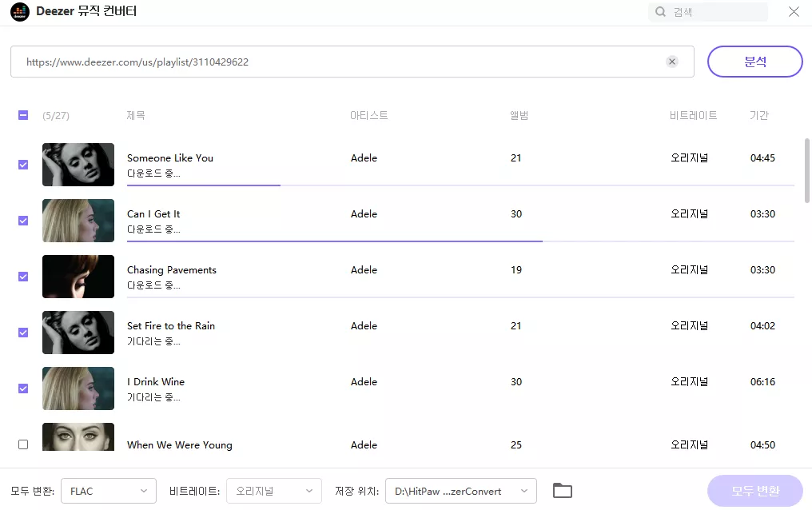Click 기다리는 중 status under I Drink Wine

point(153,397)
